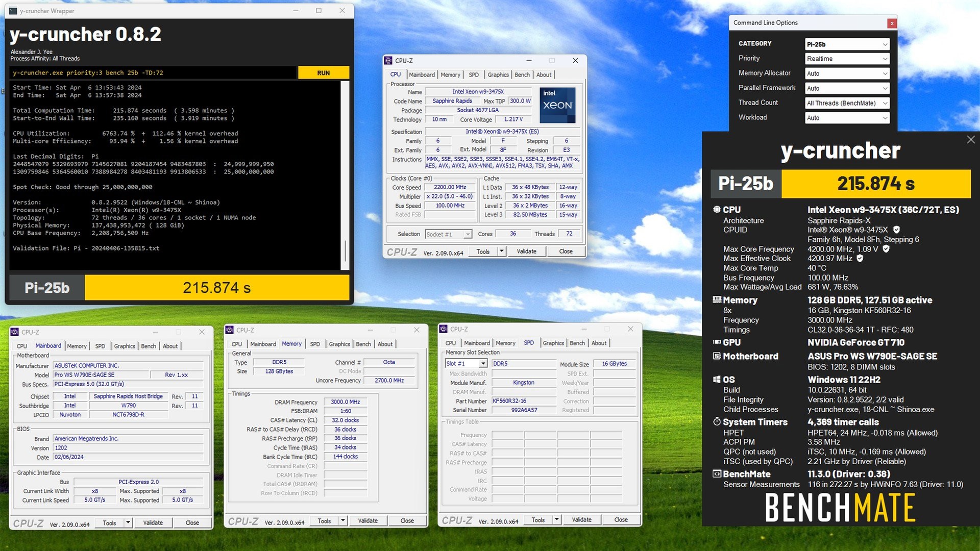Click the NVIDIA GeForce GT 710 text
This screenshot has width=980, height=551.
click(855, 342)
